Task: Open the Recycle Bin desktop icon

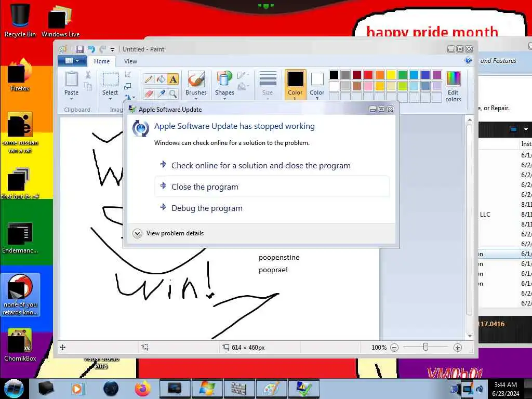Action: pyautogui.click(x=20, y=20)
